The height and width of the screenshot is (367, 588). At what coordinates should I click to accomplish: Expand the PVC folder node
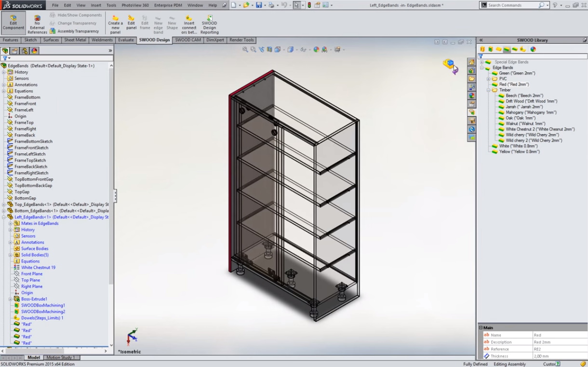coord(488,79)
